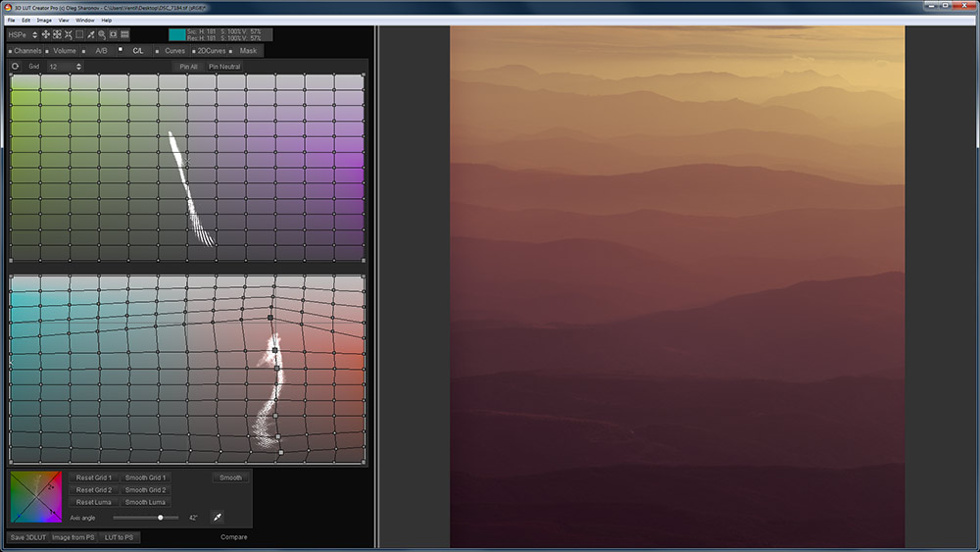Click the grid reset circular icon

pos(16,67)
